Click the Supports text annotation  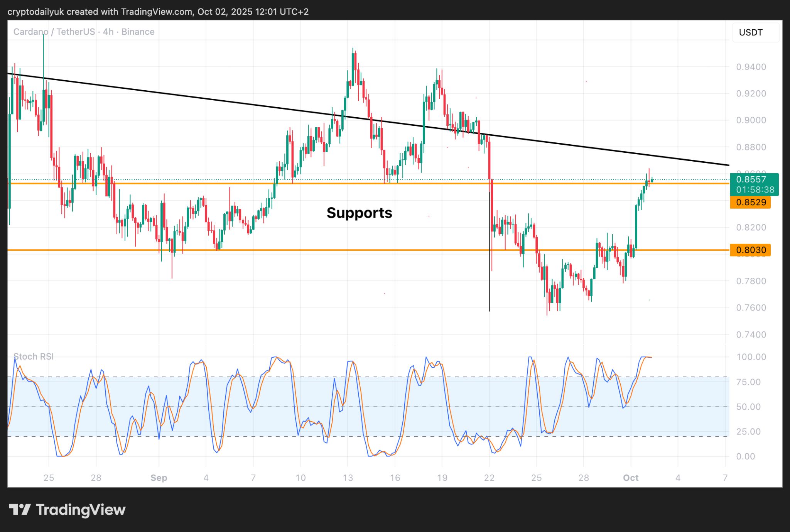pos(359,213)
